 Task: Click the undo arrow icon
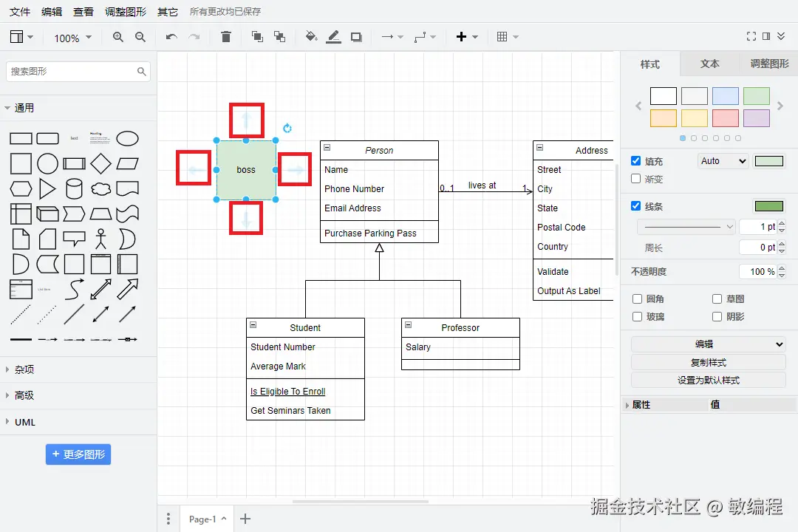pyautogui.click(x=171, y=37)
